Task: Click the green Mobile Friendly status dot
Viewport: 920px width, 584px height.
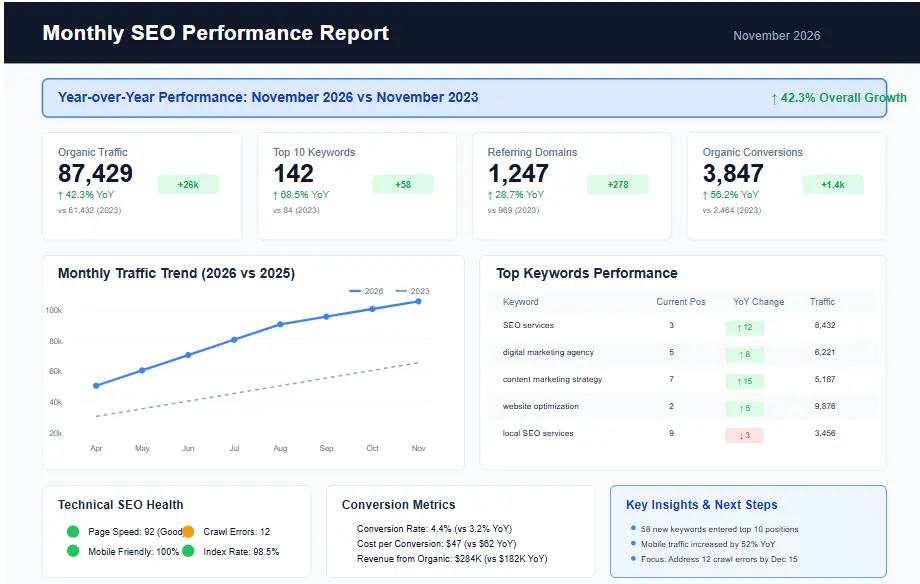Action: pyautogui.click(x=71, y=551)
